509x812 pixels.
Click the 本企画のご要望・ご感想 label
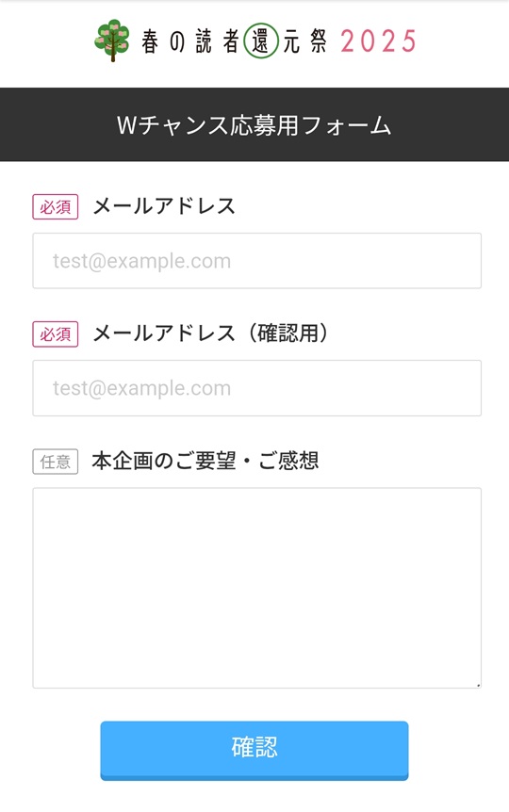[x=205, y=461]
